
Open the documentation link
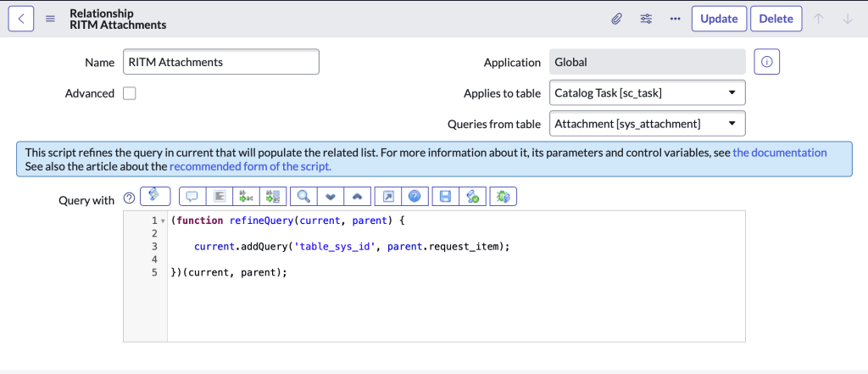[779, 153]
